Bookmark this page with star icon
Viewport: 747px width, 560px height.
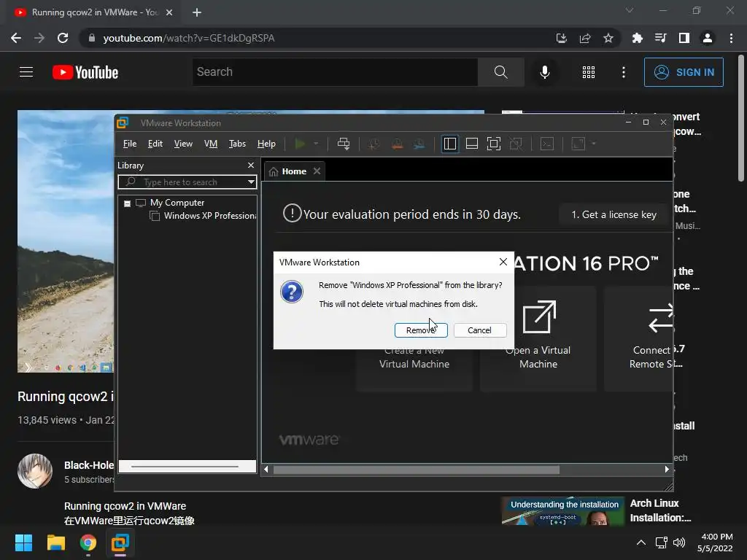(x=608, y=38)
